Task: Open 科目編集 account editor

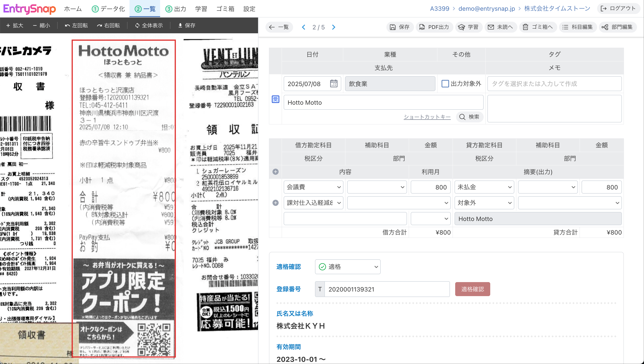Action: pos(578,27)
